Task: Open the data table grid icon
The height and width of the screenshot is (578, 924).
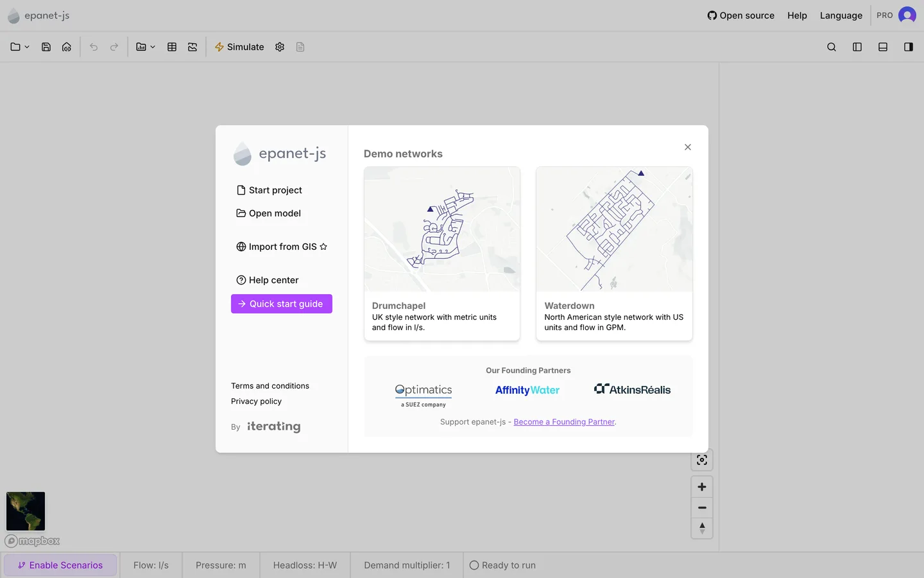Action: click(x=172, y=47)
